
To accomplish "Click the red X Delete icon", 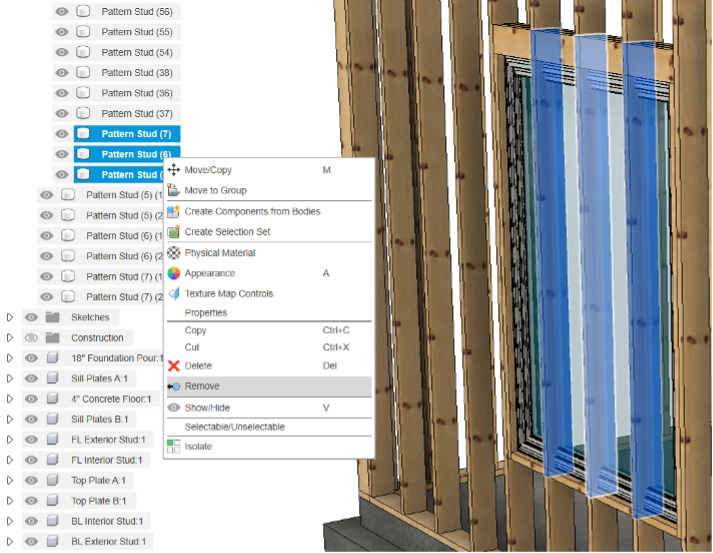I will tap(174, 366).
